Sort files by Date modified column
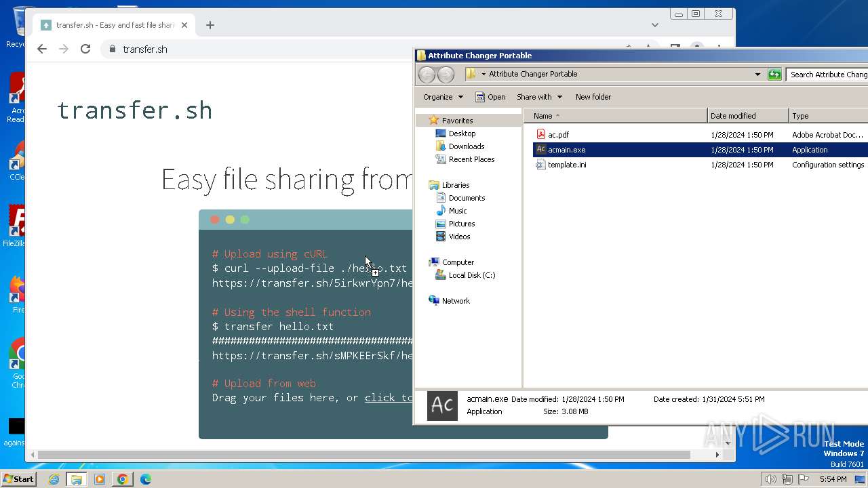 point(748,116)
